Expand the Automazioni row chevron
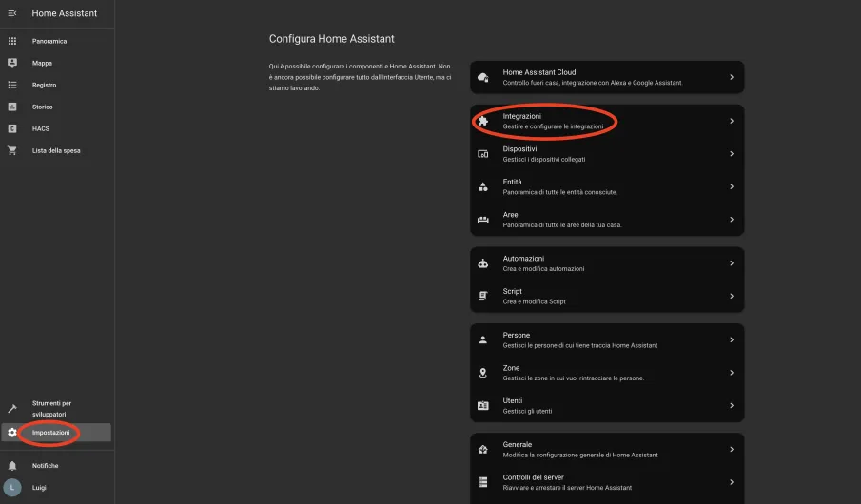 (x=732, y=263)
